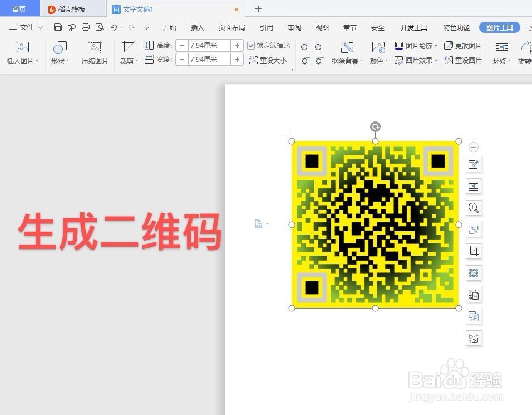Select the Crop (裁剪) tool in ribbon
The image size is (532, 415).
point(129,47)
